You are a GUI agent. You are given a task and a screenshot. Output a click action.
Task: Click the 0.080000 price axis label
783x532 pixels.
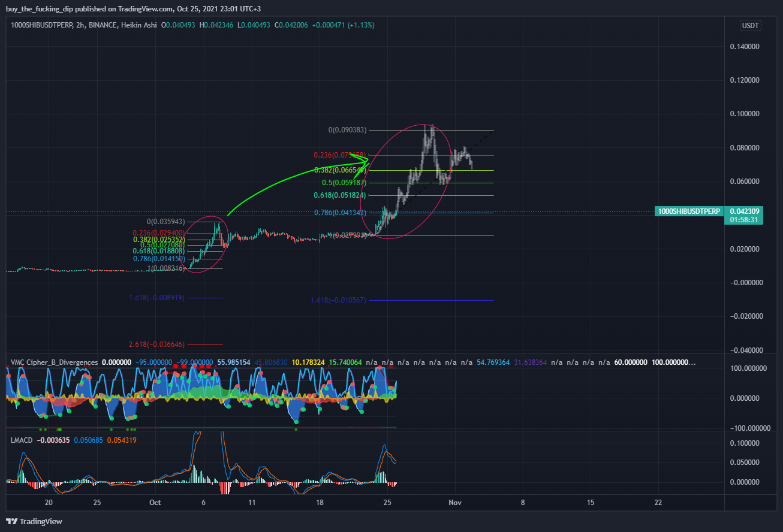[745, 147]
